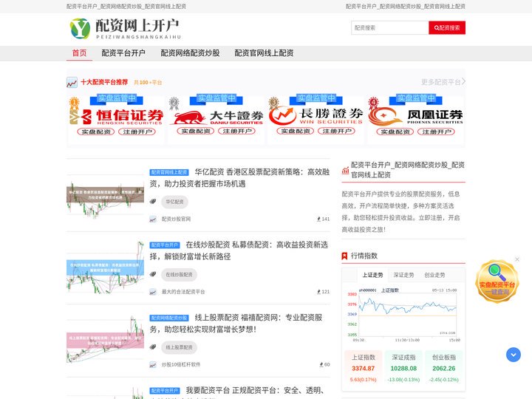Click the 長勝證券 round logo

click(282, 116)
